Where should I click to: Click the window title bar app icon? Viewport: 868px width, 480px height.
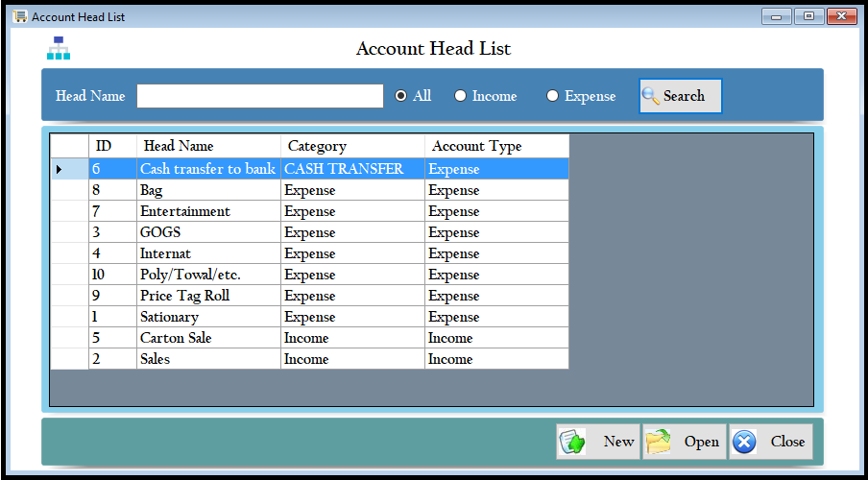(x=19, y=16)
